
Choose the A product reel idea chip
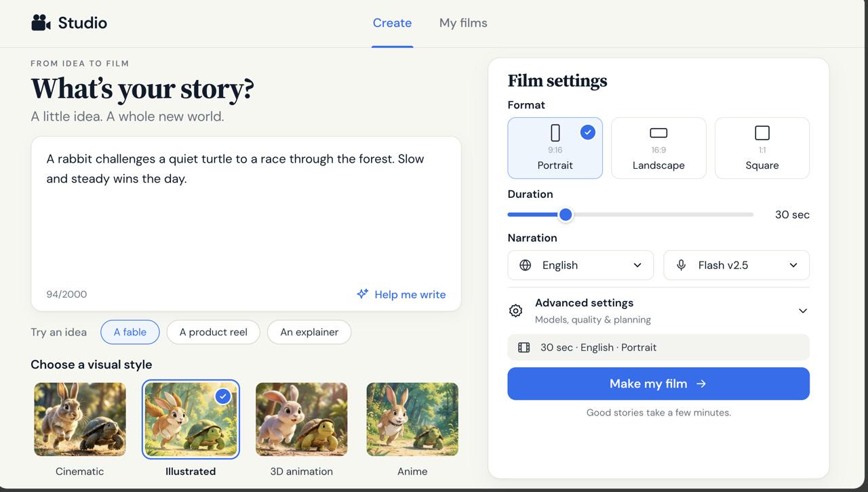[213, 332]
